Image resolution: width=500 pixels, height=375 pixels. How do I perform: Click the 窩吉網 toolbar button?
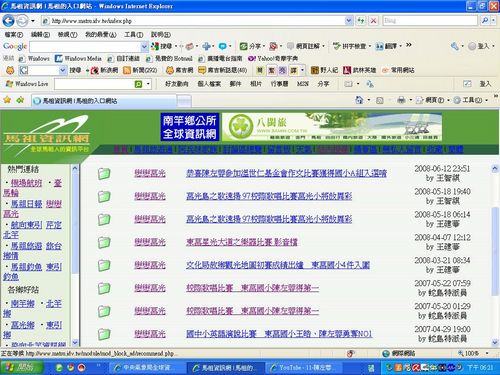click(180, 70)
